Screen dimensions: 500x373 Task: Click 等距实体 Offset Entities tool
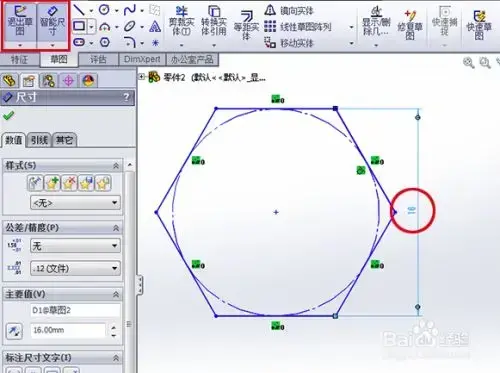[x=246, y=25]
